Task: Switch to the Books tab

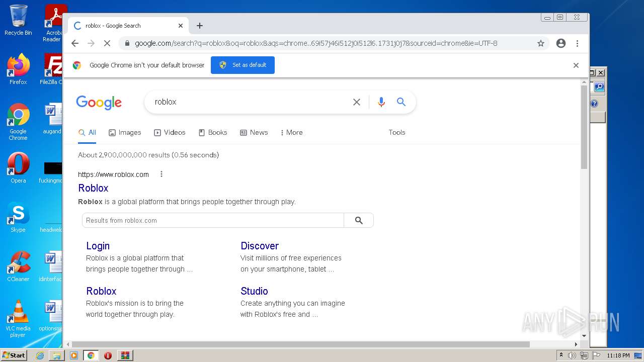Action: pyautogui.click(x=212, y=133)
